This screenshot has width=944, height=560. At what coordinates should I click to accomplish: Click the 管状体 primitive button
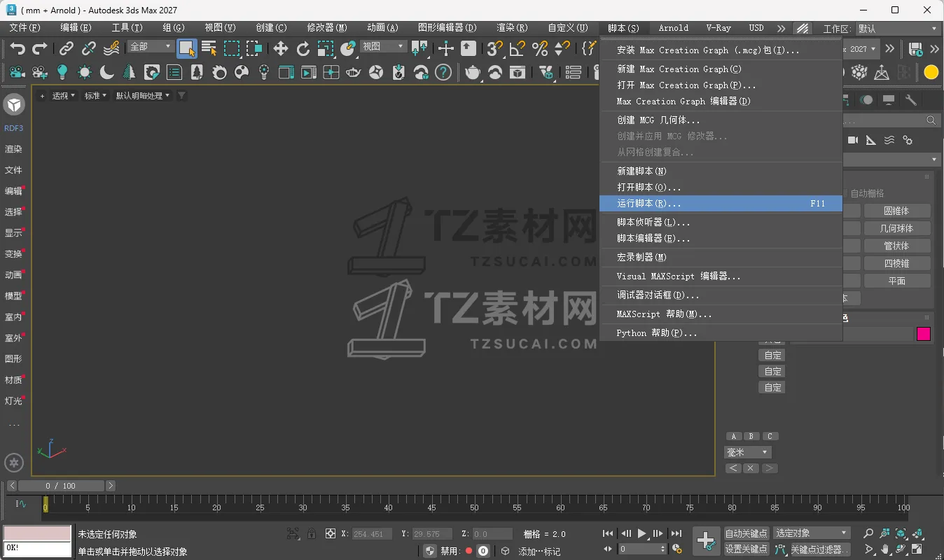tap(896, 246)
